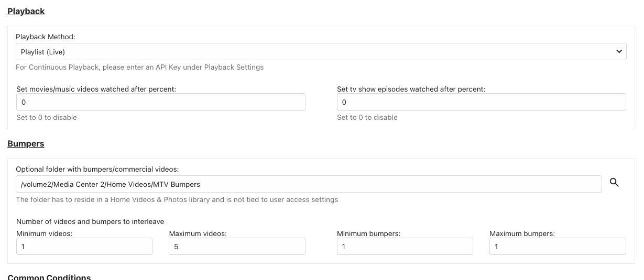This screenshot has width=644, height=280.
Task: Click the "Minimum videos:" label
Action: tap(45, 233)
